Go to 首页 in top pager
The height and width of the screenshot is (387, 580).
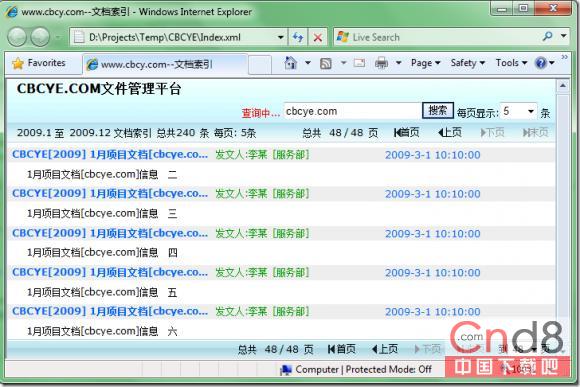pyautogui.click(x=406, y=132)
